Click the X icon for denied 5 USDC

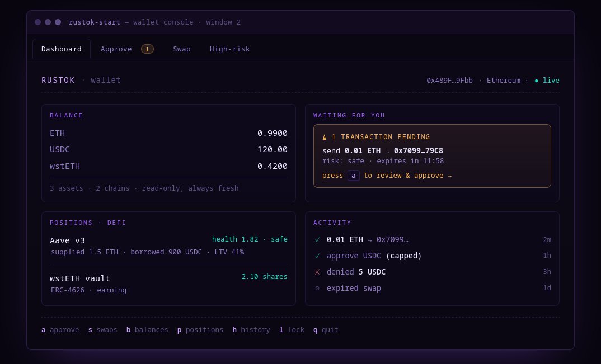point(317,272)
